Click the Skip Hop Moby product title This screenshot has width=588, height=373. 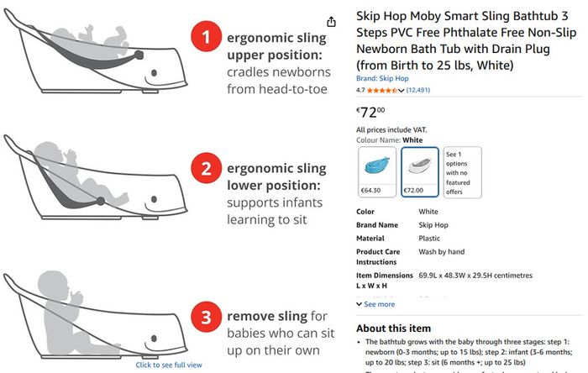pyautogui.click(x=466, y=40)
